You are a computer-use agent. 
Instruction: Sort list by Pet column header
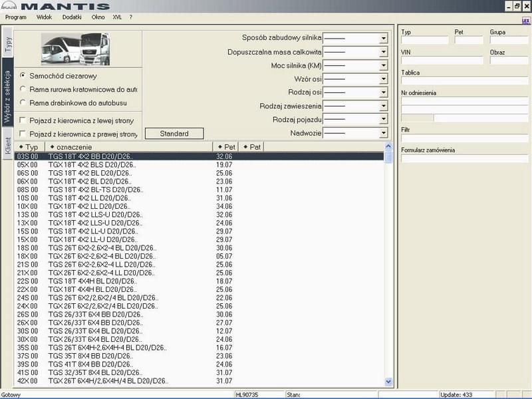click(x=226, y=147)
